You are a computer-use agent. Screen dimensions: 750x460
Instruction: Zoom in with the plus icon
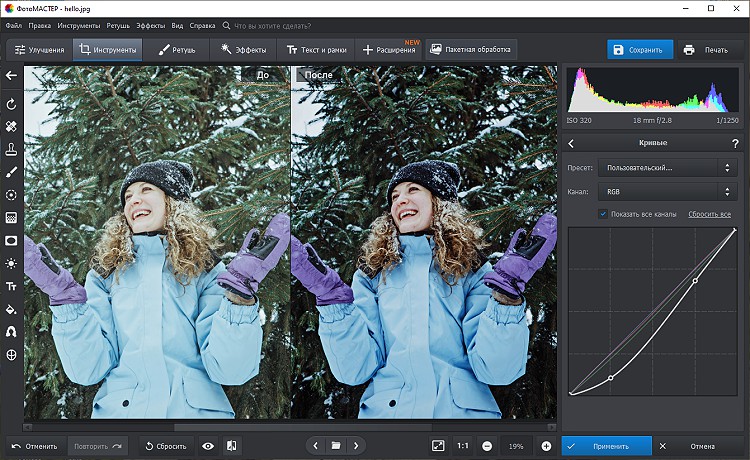(546, 446)
